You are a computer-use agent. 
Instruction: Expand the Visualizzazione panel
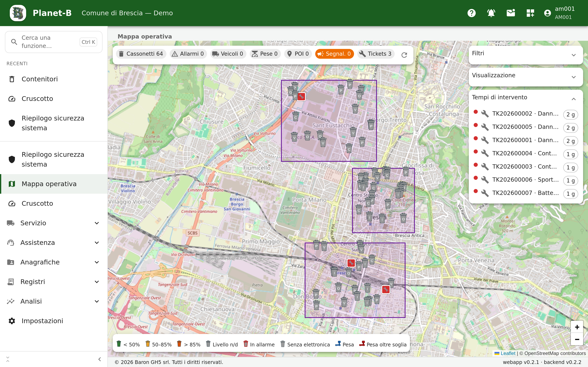pyautogui.click(x=525, y=77)
